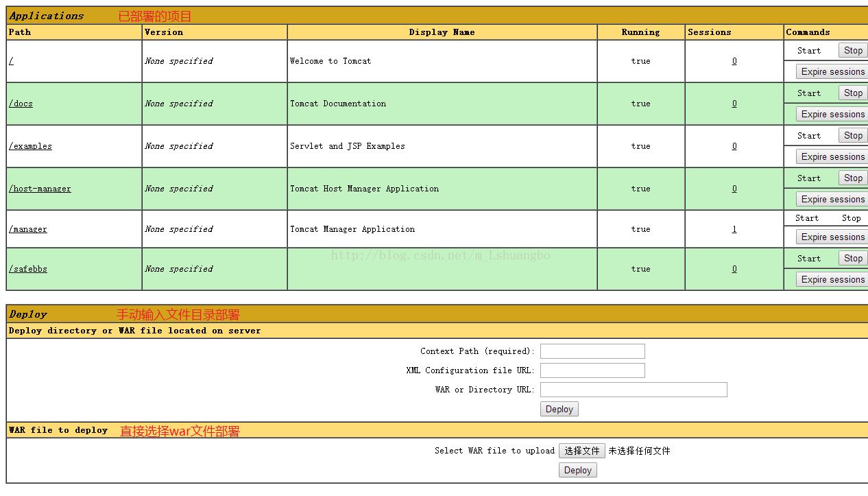
Task: Open the root "/" application path link
Action: pyautogui.click(x=11, y=61)
